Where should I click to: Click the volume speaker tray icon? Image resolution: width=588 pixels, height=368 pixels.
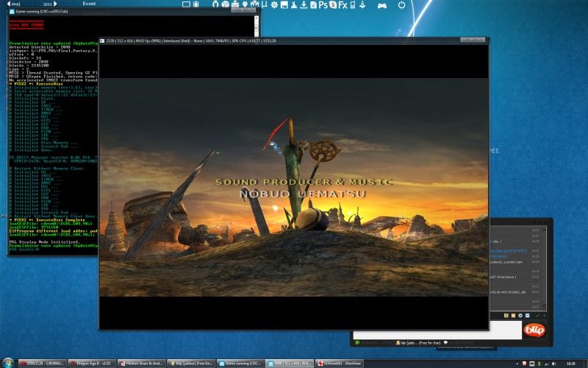coord(554,364)
